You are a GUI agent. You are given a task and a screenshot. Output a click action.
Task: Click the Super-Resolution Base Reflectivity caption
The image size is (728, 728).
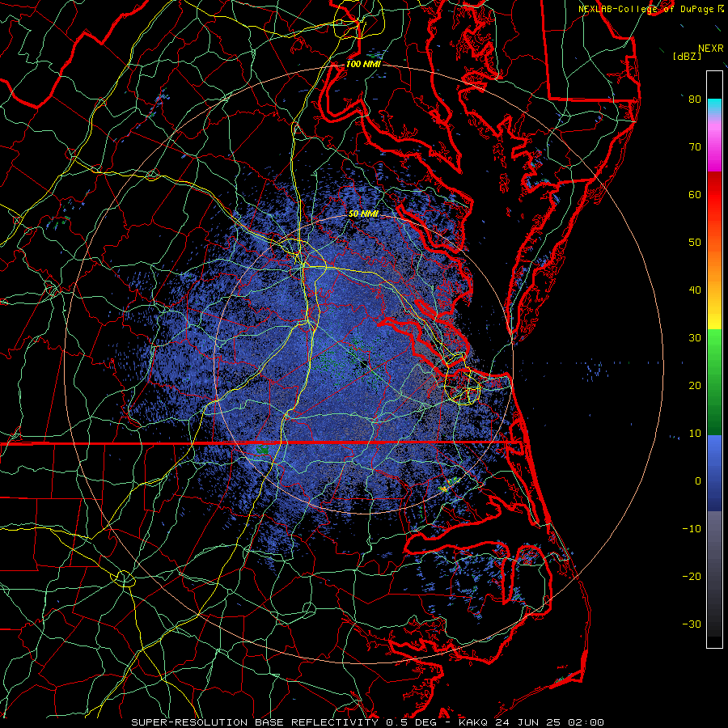255,722
